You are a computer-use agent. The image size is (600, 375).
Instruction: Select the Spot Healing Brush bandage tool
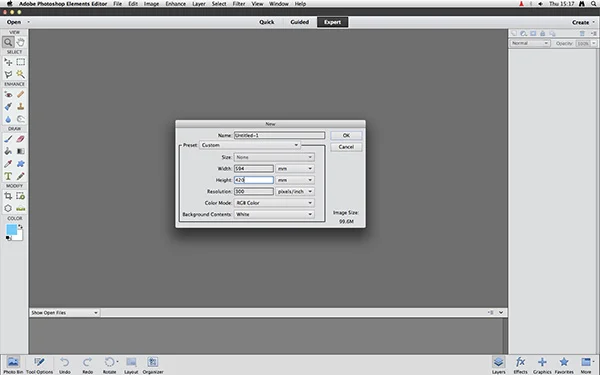[21, 94]
